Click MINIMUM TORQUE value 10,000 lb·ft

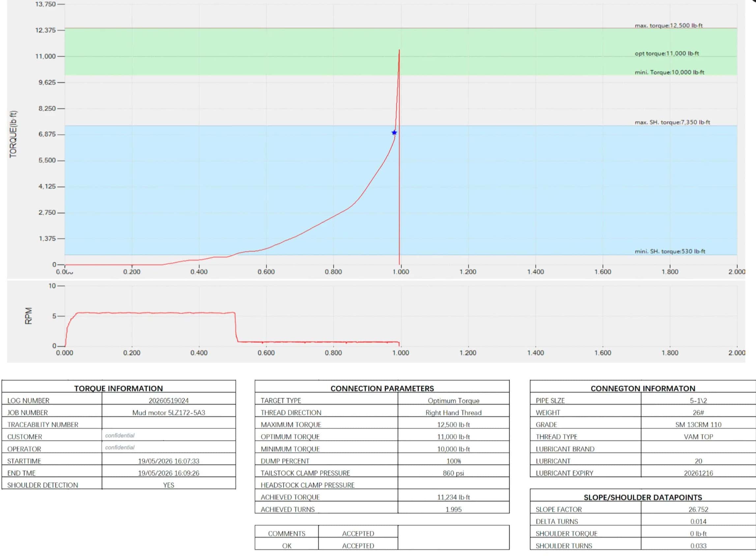tap(453, 449)
